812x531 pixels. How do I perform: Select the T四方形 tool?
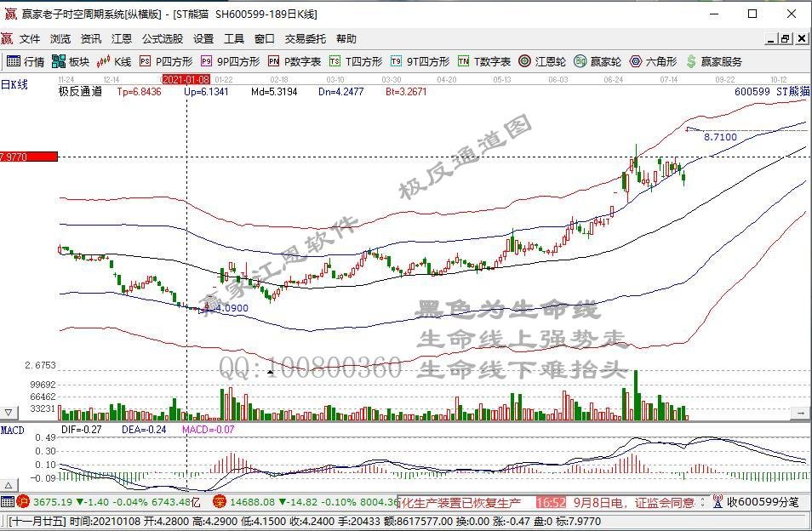[356, 61]
